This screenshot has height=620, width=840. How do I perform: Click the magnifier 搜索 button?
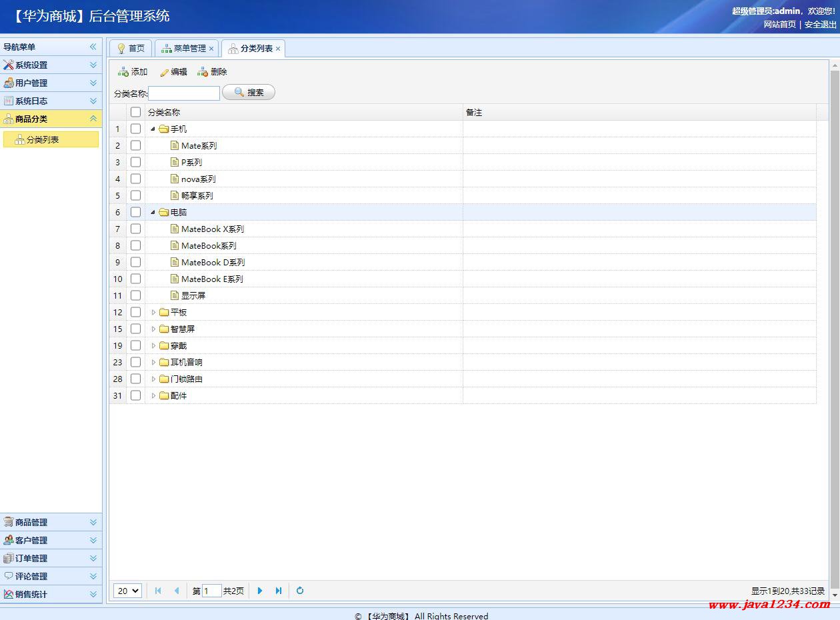point(249,93)
